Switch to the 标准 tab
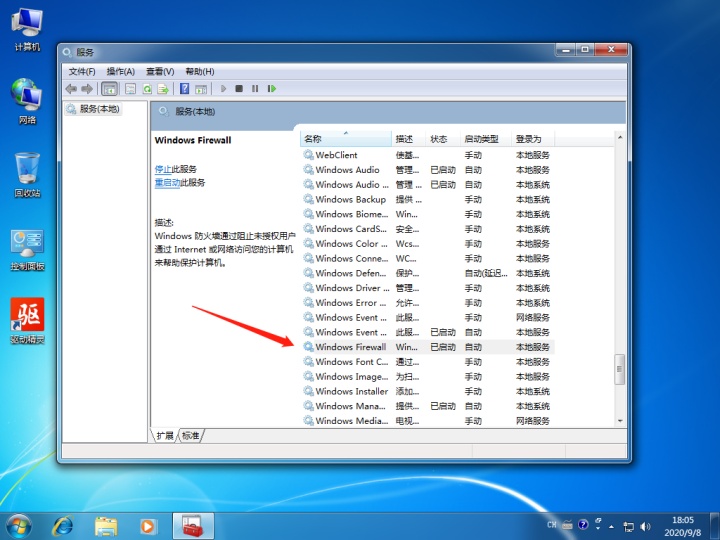Screen dimensions: 720x540 click(x=190, y=435)
